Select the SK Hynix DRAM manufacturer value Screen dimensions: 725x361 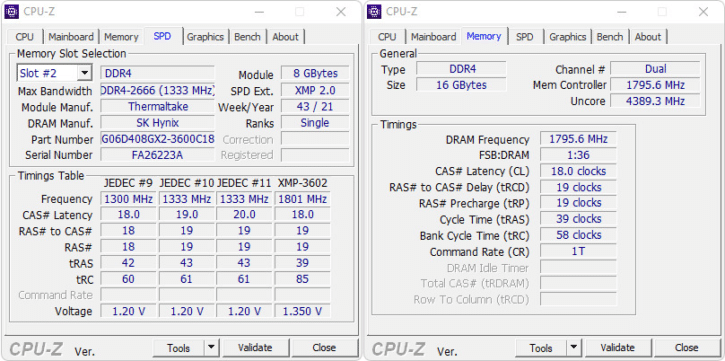[x=158, y=123]
